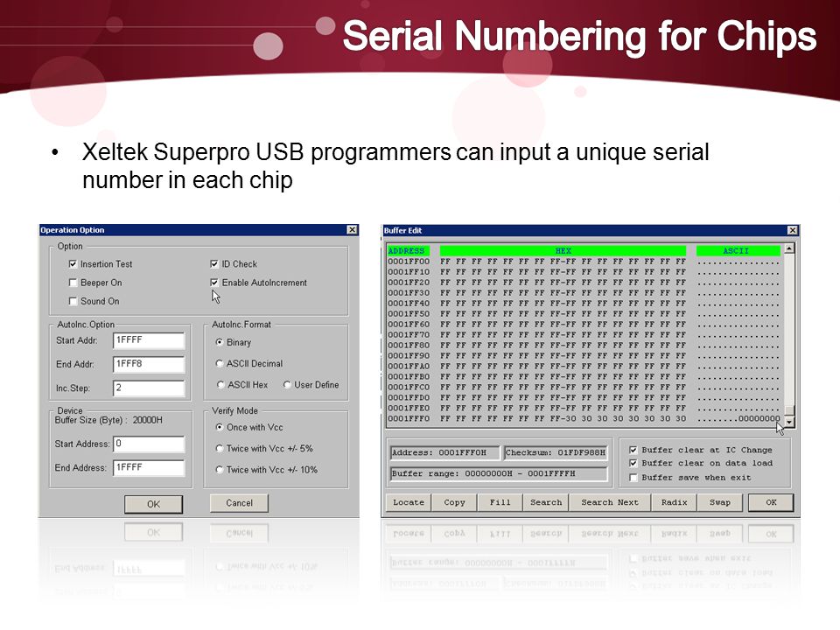Click the Device End Address field
This screenshot has width=840, height=630.
[149, 467]
